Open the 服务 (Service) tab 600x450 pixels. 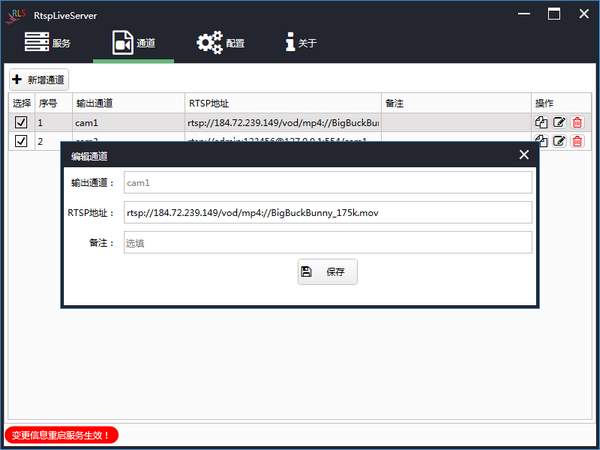(47, 42)
